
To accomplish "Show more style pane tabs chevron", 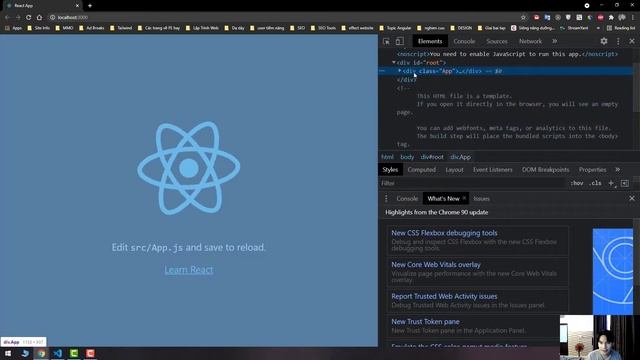I will click(618, 170).
